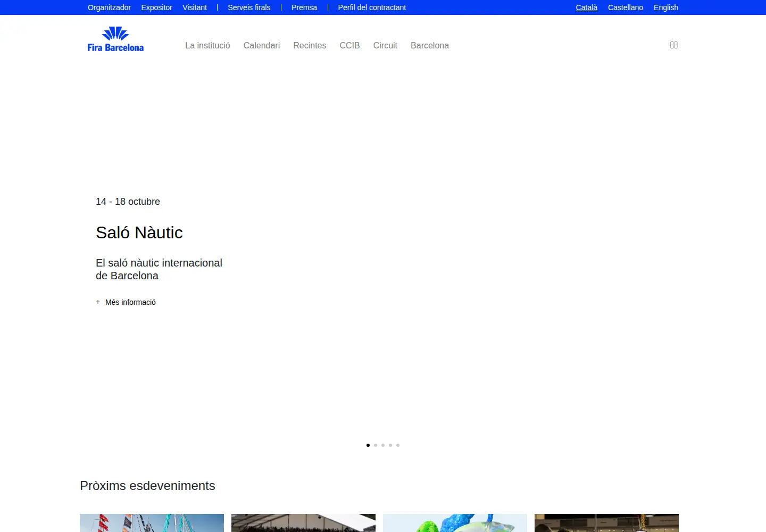The width and height of the screenshot is (766, 532).
Task: Visit the Premsa page
Action: pyautogui.click(x=304, y=7)
